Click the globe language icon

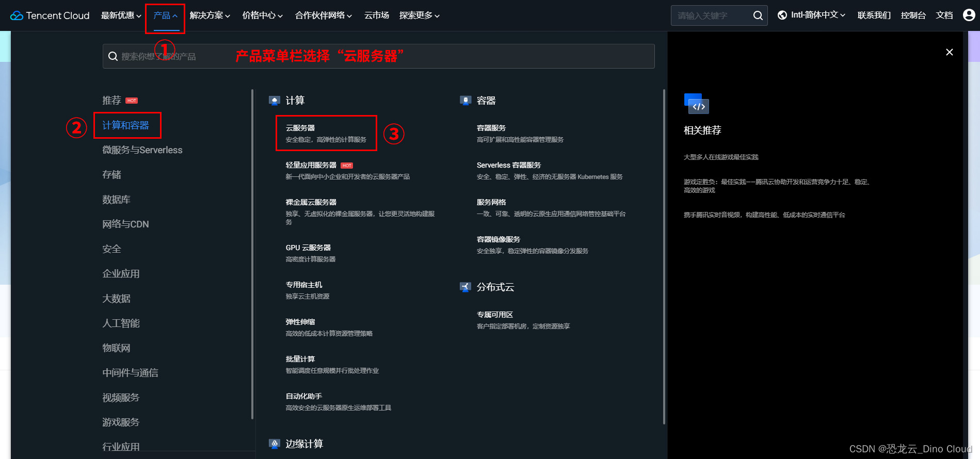tap(782, 15)
